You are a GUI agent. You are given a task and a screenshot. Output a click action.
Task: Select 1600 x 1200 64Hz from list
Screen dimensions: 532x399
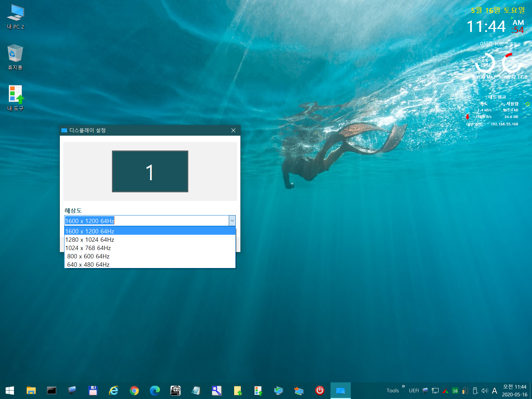150,231
